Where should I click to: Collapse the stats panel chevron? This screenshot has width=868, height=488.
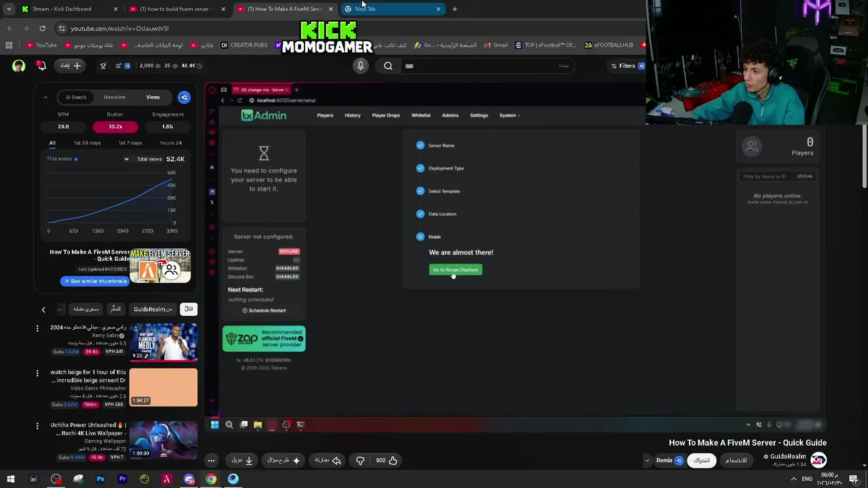click(45, 98)
